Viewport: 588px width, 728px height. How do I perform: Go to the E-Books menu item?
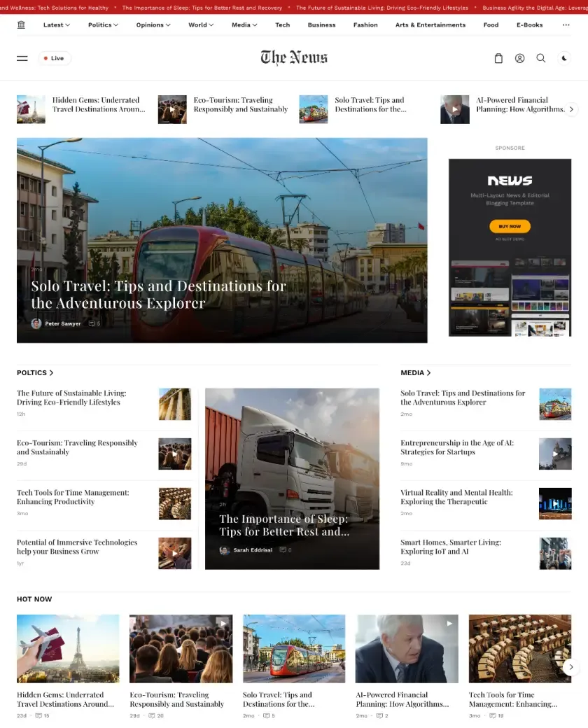[x=529, y=25]
